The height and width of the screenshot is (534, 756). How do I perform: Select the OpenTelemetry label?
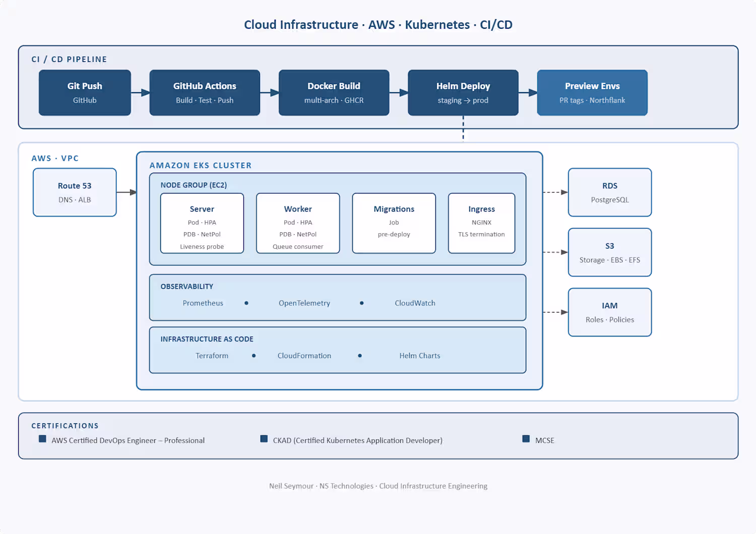pos(304,303)
